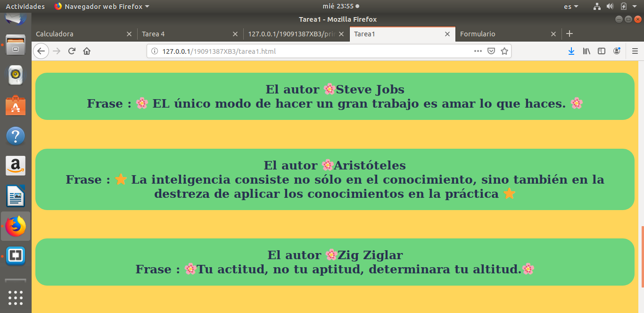644x313 pixels.
Task: Click 'El autor Zig Ziglar' heading
Action: pos(335,255)
